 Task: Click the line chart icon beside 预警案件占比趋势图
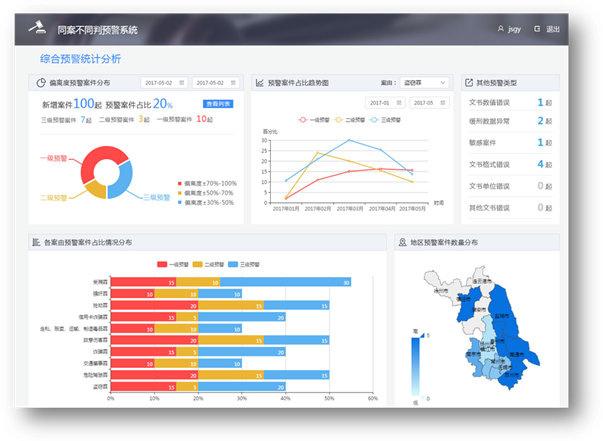(260, 82)
